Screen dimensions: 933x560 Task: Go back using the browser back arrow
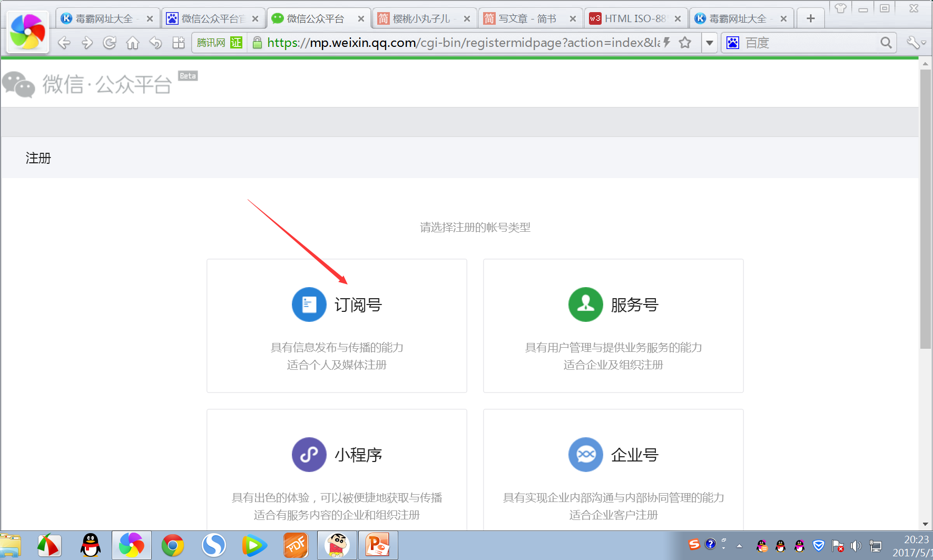coord(64,43)
